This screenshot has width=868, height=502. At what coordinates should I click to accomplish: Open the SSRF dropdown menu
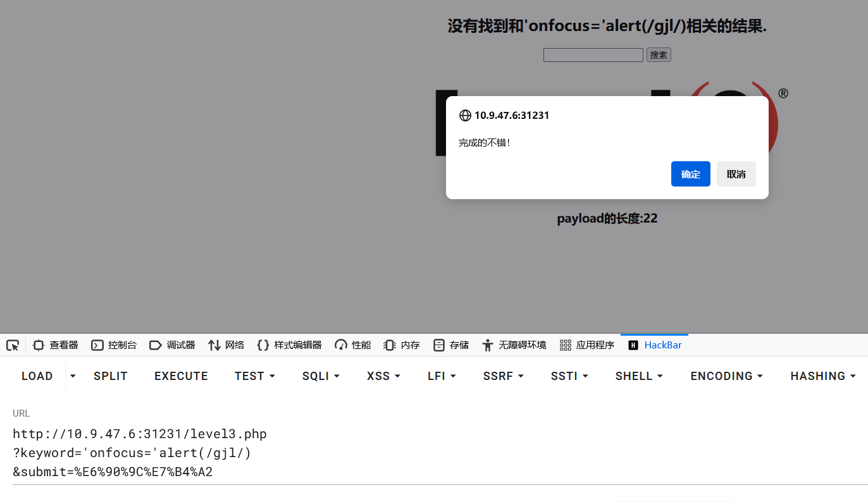(x=504, y=376)
